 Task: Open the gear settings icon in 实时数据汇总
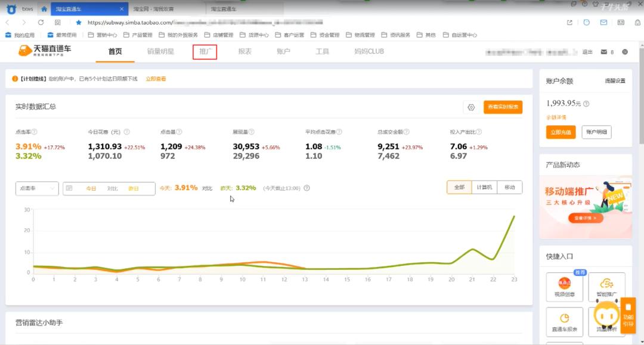(x=471, y=107)
